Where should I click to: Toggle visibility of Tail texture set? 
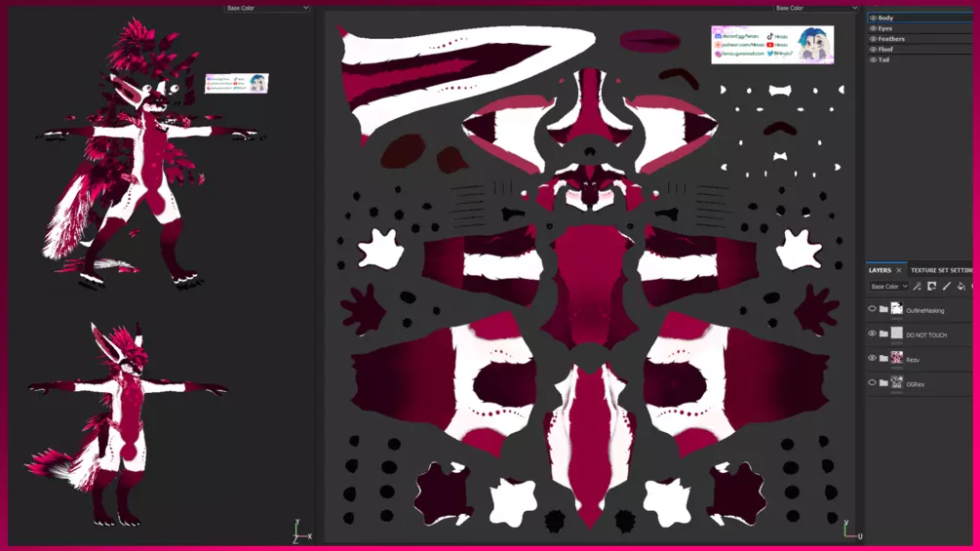pos(873,59)
